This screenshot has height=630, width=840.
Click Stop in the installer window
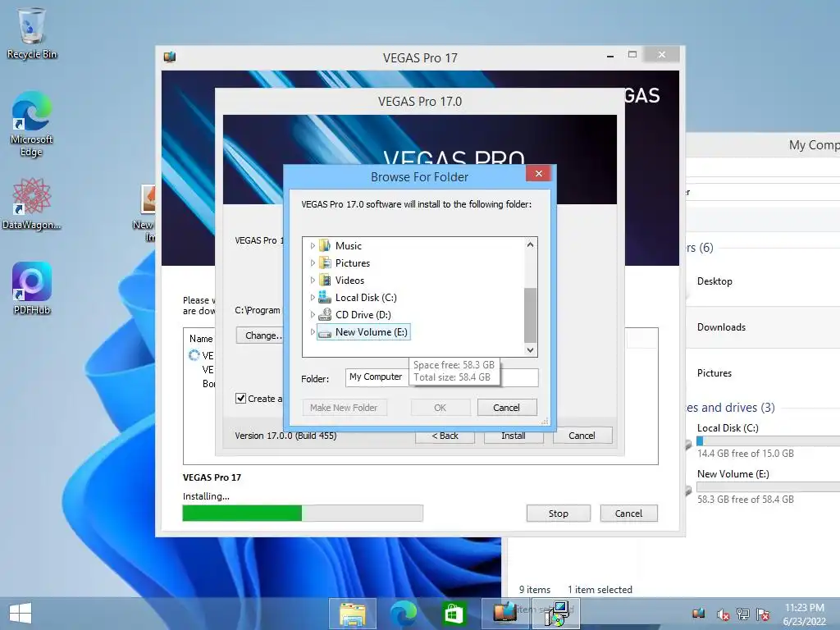pyautogui.click(x=558, y=514)
